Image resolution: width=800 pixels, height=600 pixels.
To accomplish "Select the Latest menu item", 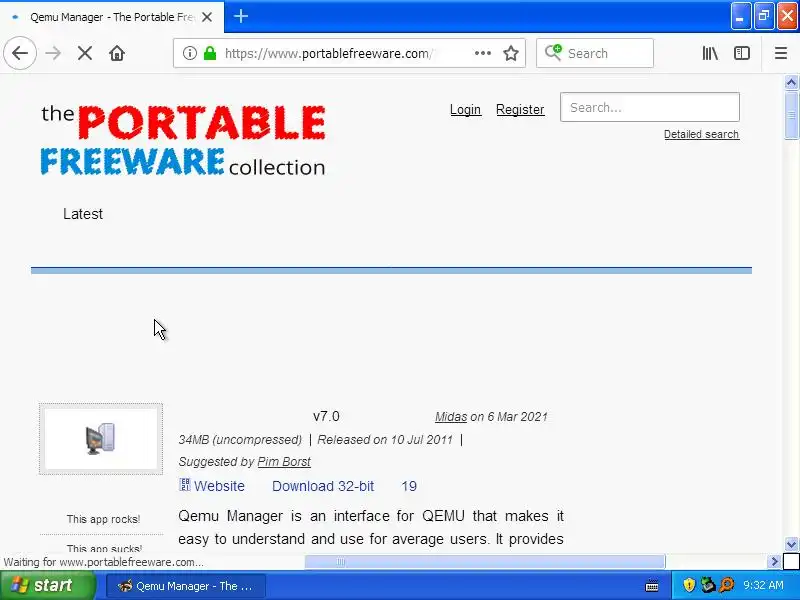I will (x=83, y=214).
